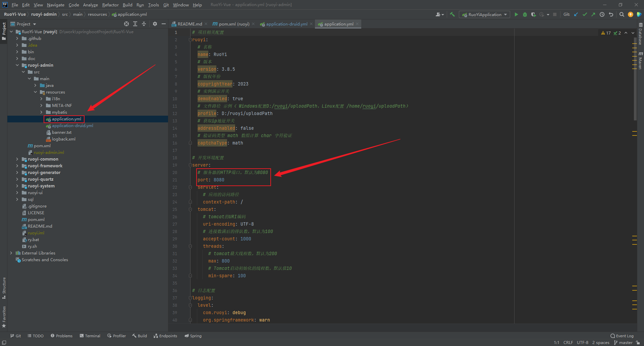644x346 pixels.
Task: Collapse the resources folder
Action: 35,92
